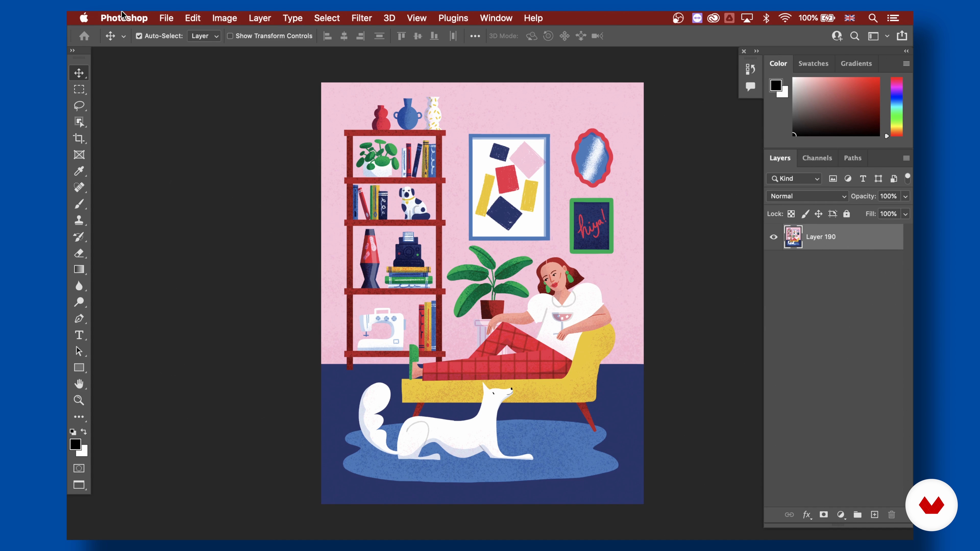
Task: Select the Object Selection tool
Action: 79,122
